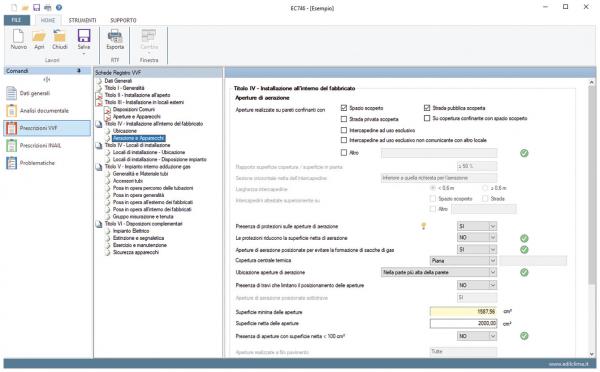Viewport: 600px width, 372px height.
Task: Open Presenza di protezioni dropdown
Action: click(x=477, y=226)
